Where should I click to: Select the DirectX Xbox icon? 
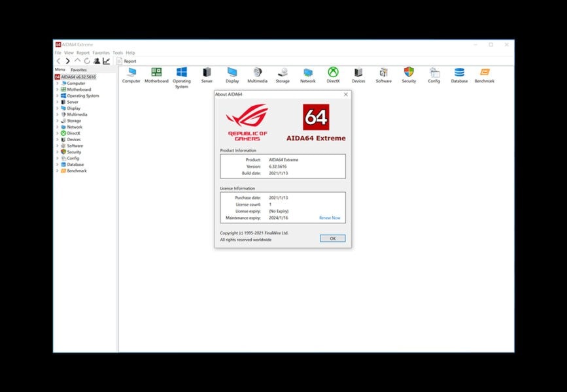point(333,72)
